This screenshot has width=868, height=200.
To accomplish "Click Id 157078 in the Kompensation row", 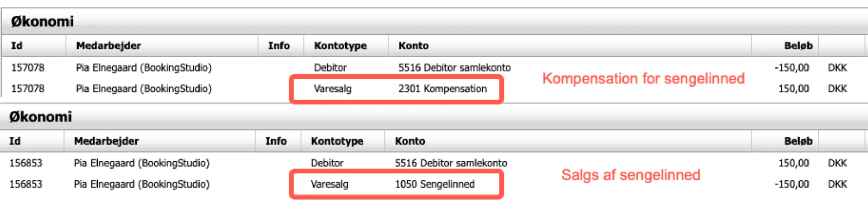I will [28, 89].
